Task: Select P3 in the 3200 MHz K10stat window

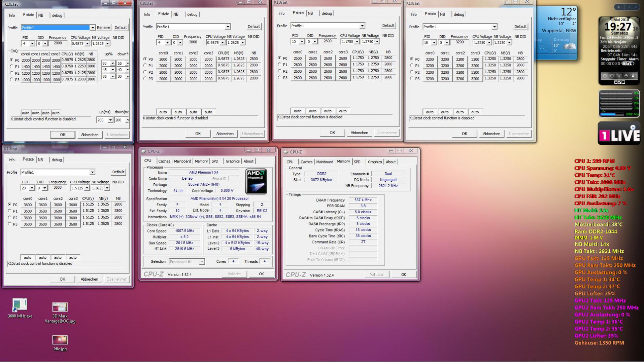Action: click(412, 78)
